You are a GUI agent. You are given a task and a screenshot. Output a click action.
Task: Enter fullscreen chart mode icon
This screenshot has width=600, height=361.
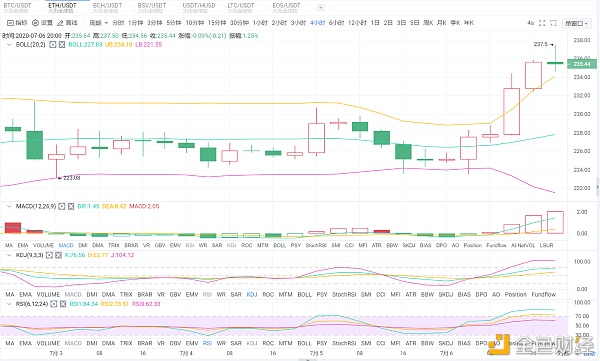click(x=542, y=23)
